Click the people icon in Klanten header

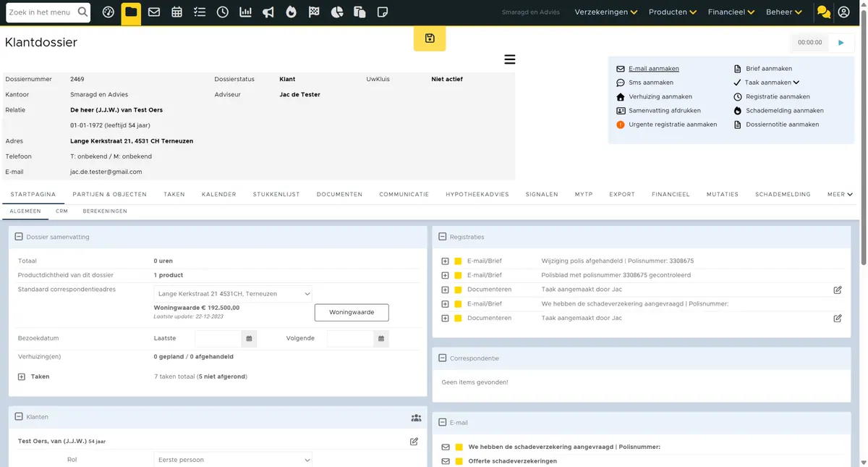416,418
